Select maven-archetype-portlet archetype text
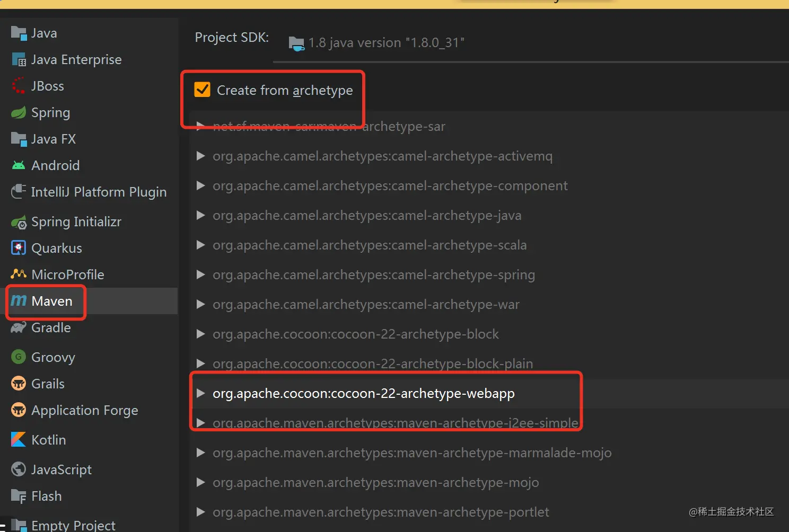Viewport: 789px width, 532px height. [381, 512]
